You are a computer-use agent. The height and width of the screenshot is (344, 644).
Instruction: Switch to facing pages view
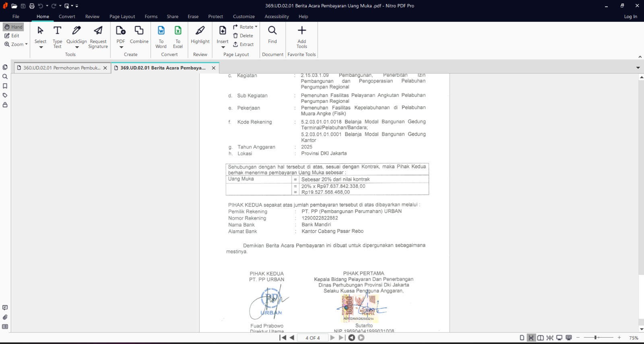tap(541, 338)
